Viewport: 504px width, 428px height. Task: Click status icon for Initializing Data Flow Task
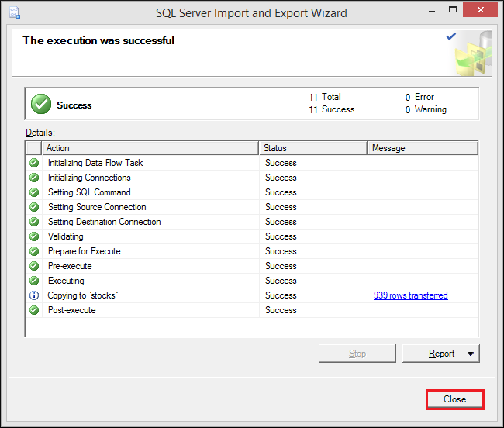34,163
